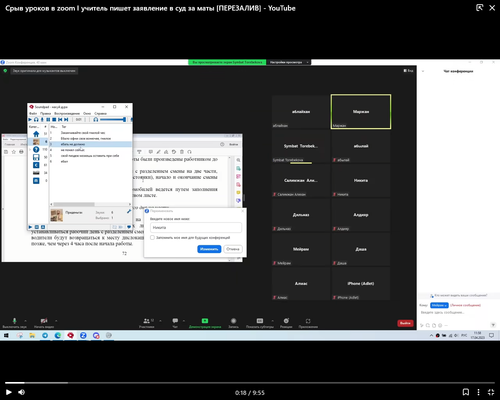Select sound row 2 in Soundpad list
The width and height of the screenshot is (500, 400).
(x=91, y=138)
